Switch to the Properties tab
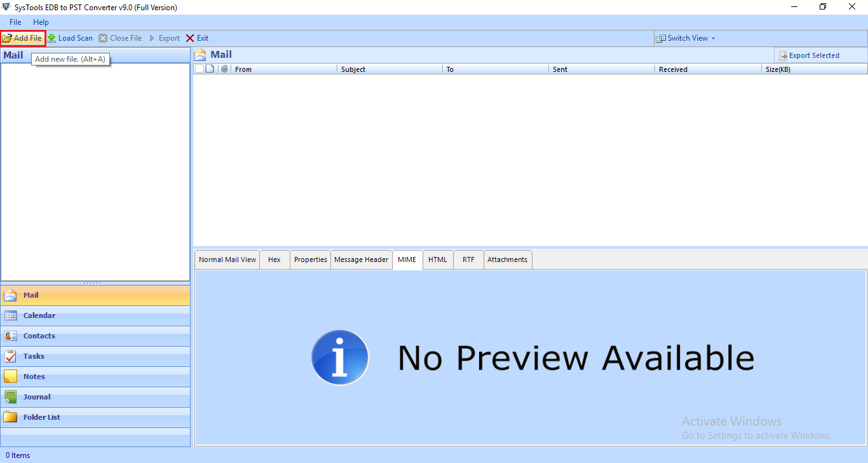Viewport: 868px width, 463px height. [x=311, y=259]
